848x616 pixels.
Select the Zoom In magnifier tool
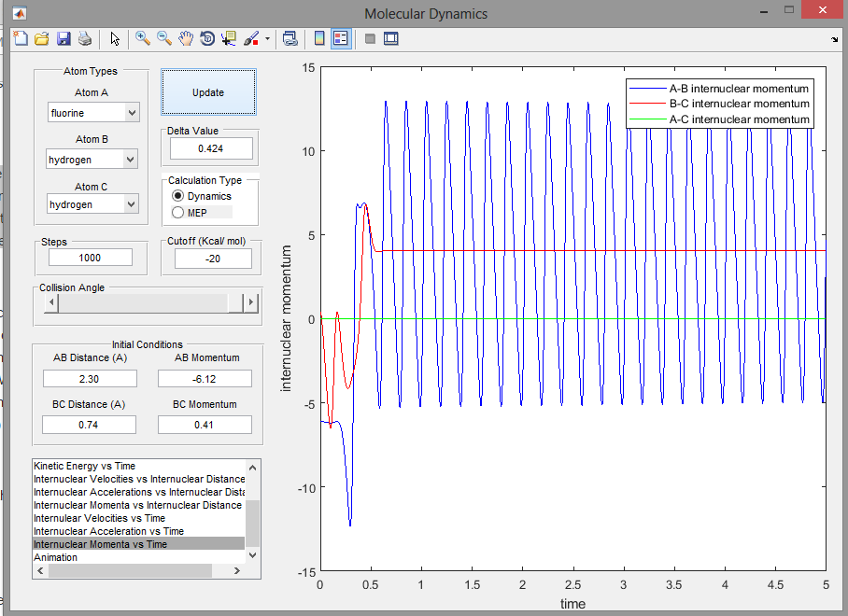(143, 38)
